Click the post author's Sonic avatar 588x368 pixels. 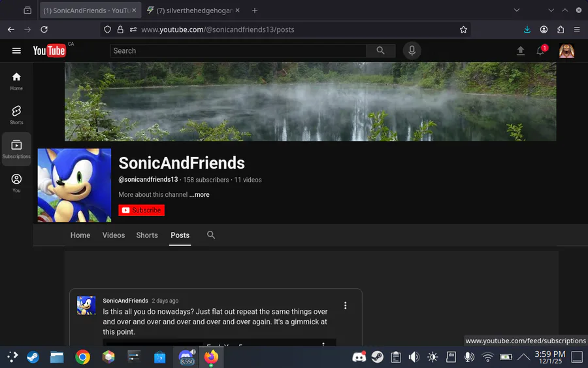pos(86,305)
